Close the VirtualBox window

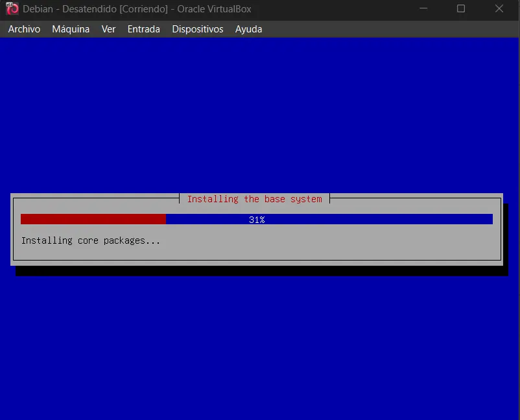(499, 9)
